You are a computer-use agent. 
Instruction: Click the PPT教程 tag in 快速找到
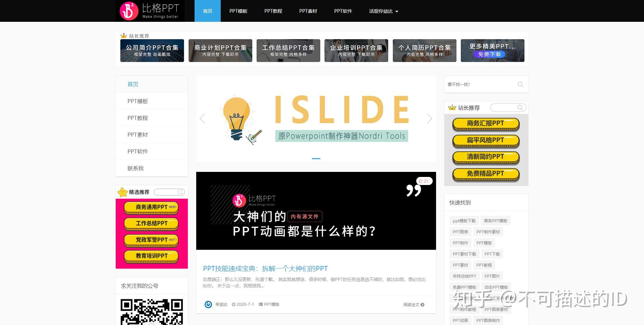484,265
